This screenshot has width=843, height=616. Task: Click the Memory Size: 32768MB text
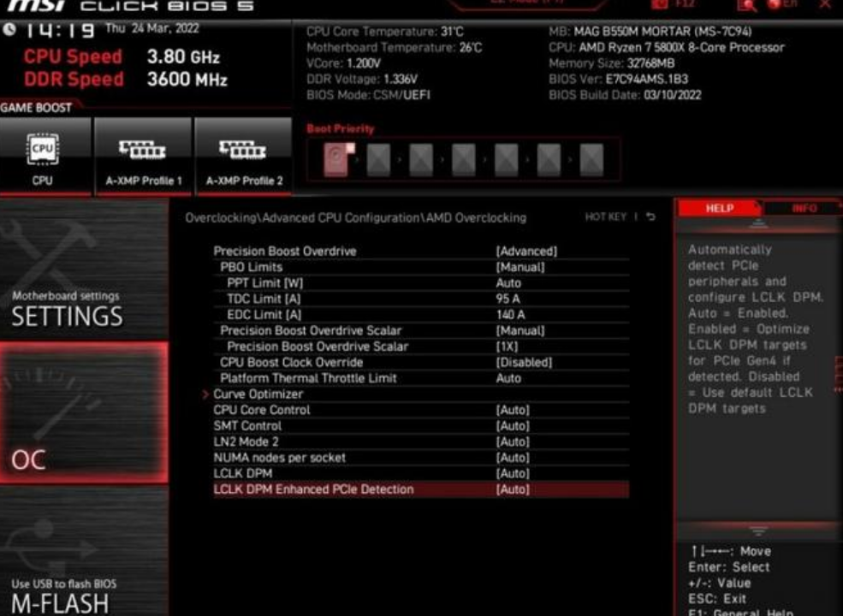(x=611, y=63)
